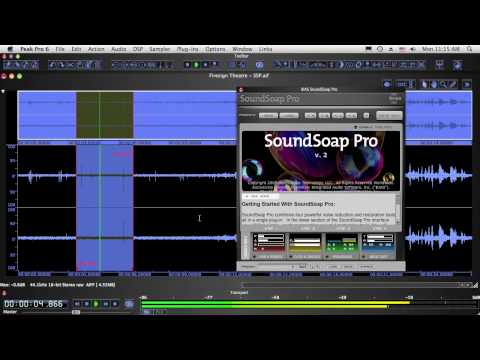Image resolution: width=480 pixels, height=360 pixels.
Task: Click the 00:00:04.866 time counter
Action: click(x=33, y=304)
